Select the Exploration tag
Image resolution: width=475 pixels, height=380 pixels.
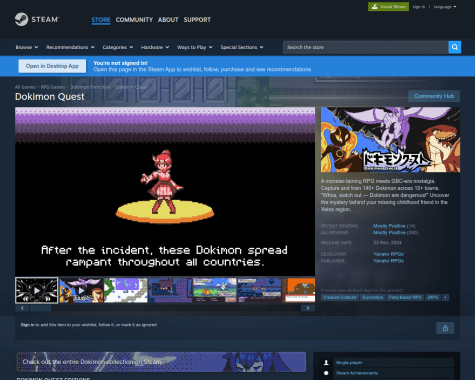(373, 297)
